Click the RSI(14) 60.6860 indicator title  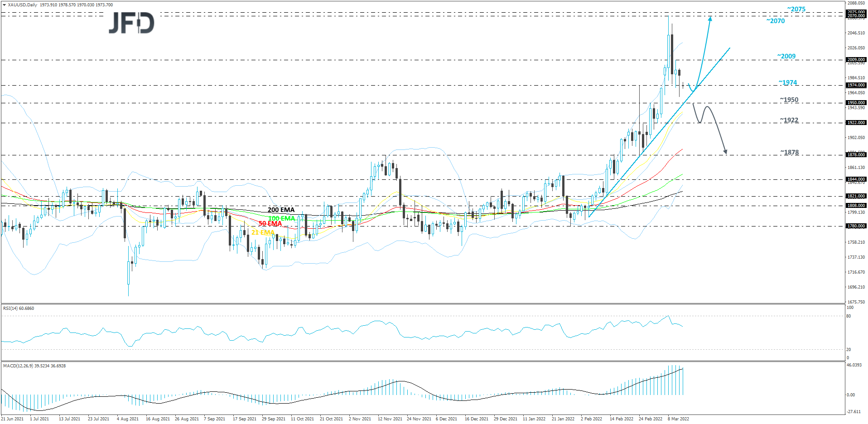pyautogui.click(x=18, y=308)
